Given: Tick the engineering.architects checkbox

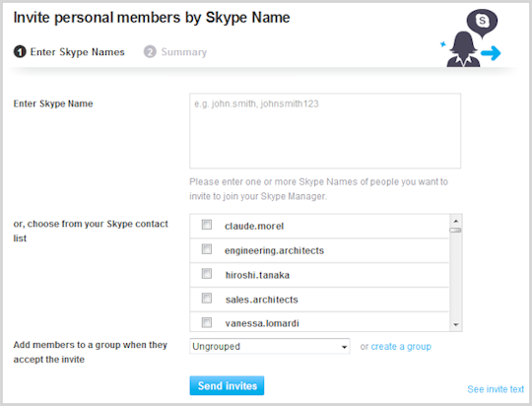Looking at the screenshot, I should tap(207, 249).
